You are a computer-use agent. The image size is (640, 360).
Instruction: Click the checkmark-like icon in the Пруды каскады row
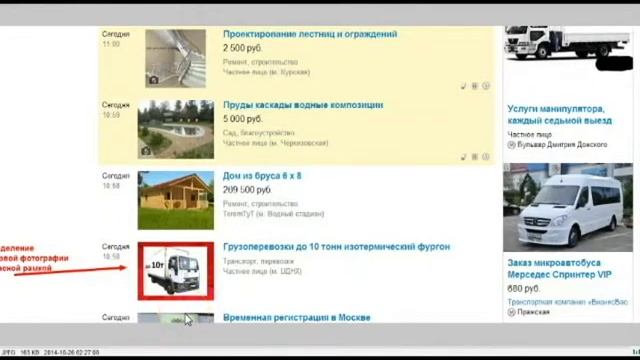click(463, 157)
